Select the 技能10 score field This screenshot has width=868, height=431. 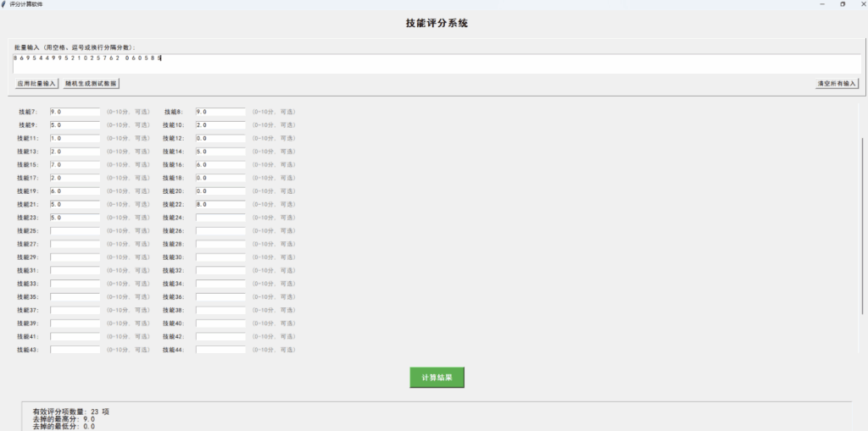pos(220,125)
